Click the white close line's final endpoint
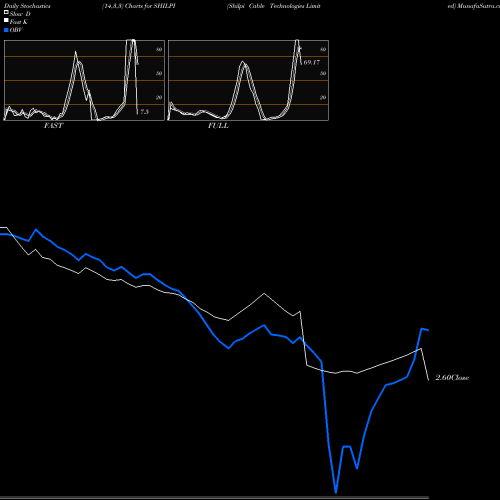 tap(429, 380)
